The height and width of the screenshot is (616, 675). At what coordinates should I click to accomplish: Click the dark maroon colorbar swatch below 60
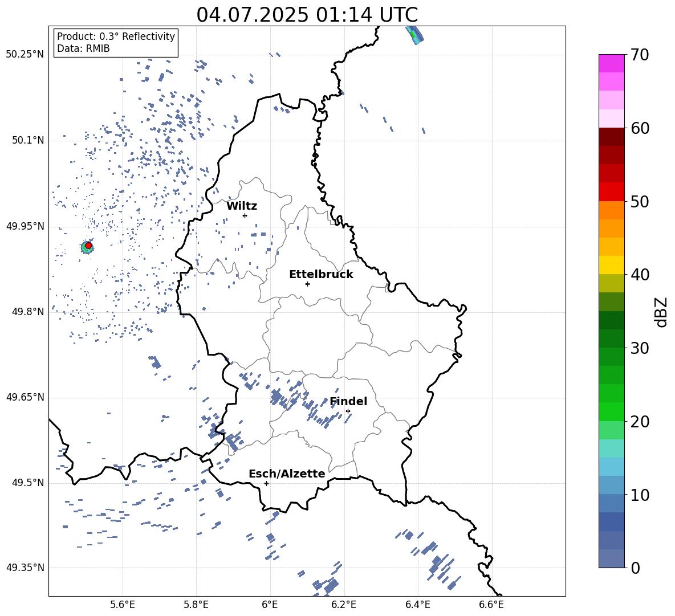click(x=611, y=137)
